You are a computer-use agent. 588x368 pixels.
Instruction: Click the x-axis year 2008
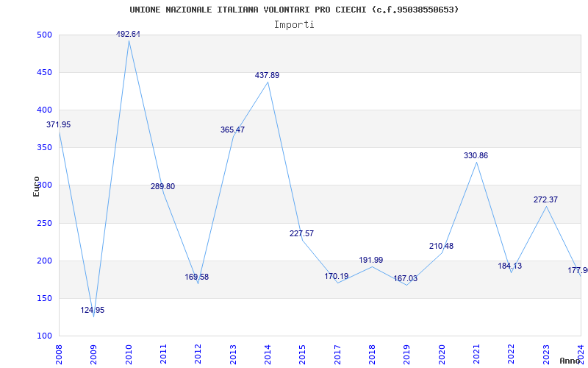tap(59, 354)
